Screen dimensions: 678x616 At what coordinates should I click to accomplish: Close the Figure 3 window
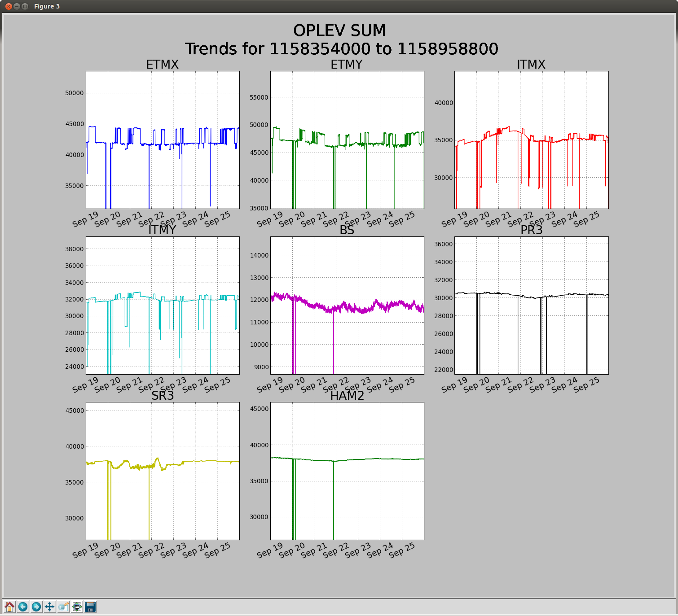point(9,6)
